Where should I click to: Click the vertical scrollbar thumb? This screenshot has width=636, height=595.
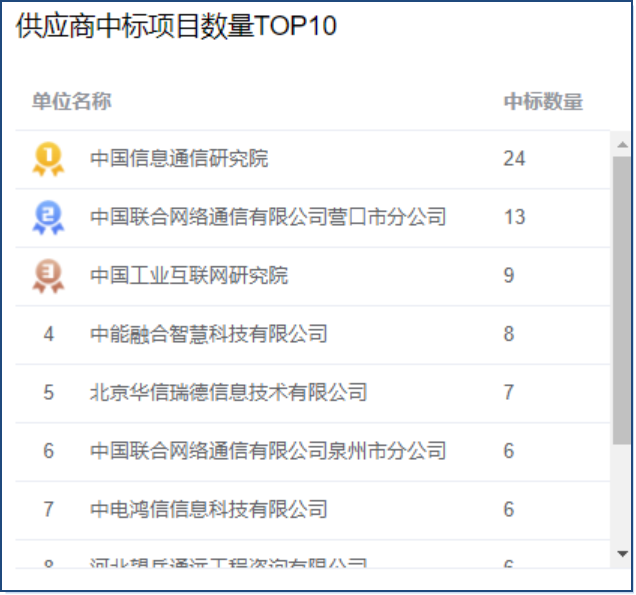tap(621, 300)
